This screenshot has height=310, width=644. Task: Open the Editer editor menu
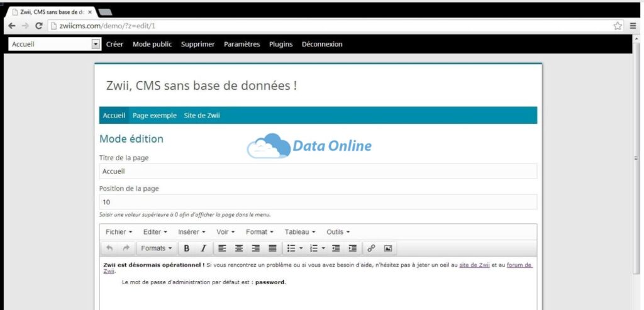[x=155, y=232]
